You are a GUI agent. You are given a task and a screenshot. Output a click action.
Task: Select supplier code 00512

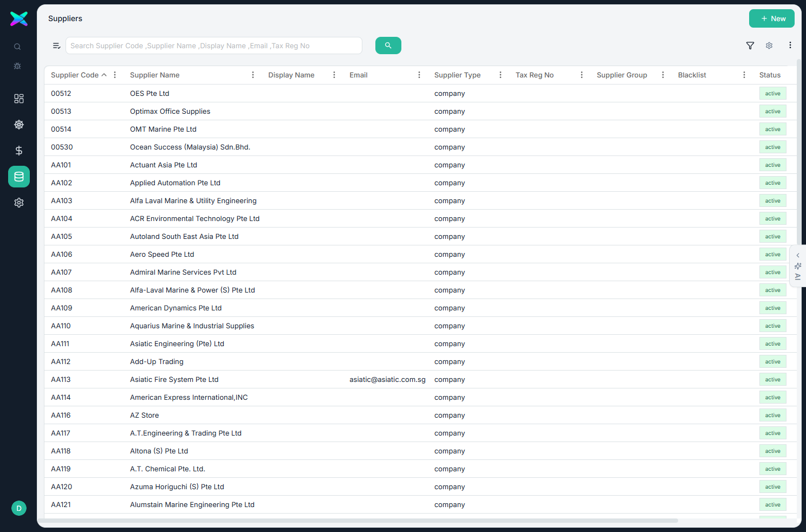(61, 93)
